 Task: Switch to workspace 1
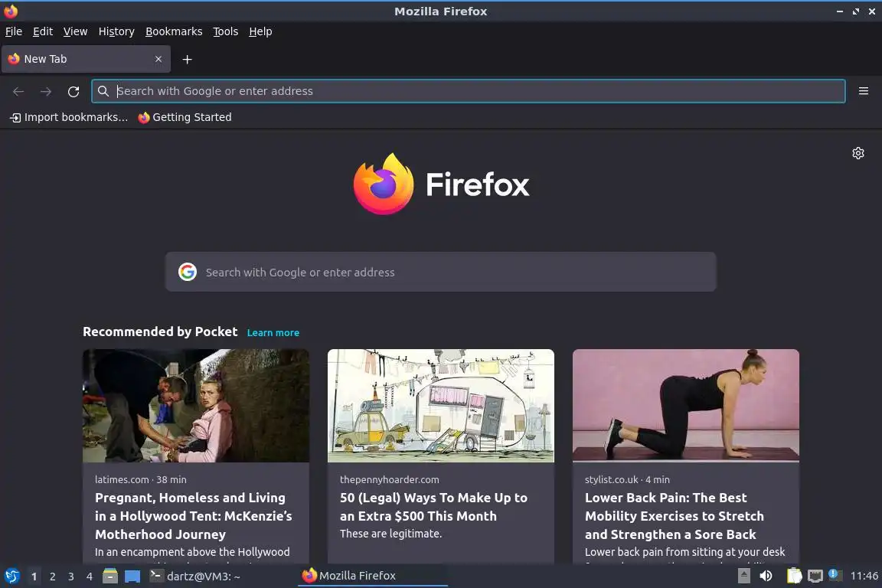34,577
